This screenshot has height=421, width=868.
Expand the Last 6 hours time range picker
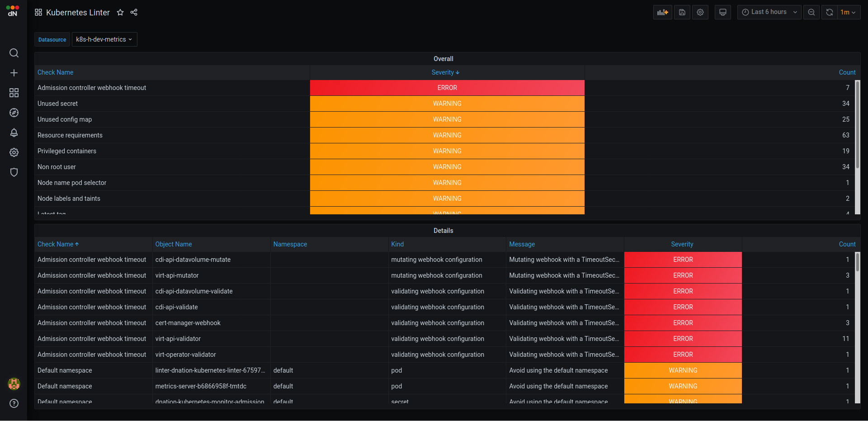coord(769,12)
